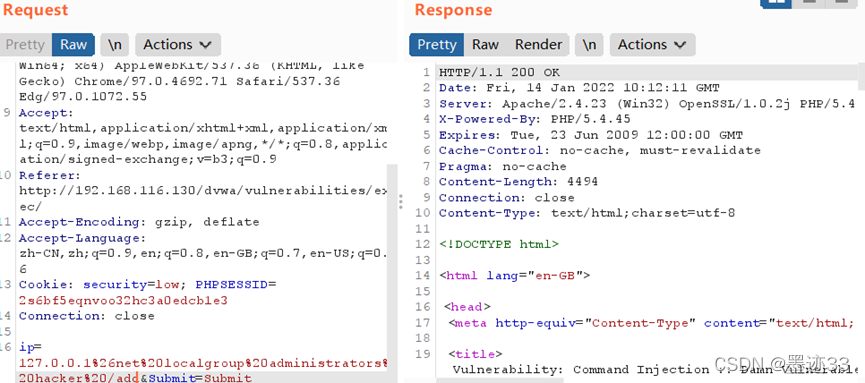865x383 pixels.
Task: Click the 'HTTP/1.1 200 OK' status line
Action: click(x=499, y=72)
